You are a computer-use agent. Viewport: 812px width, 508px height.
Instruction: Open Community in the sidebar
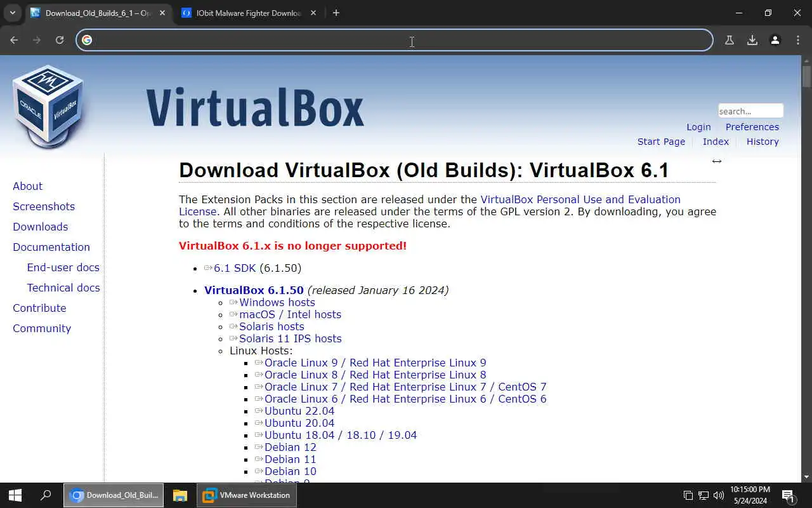(x=42, y=328)
